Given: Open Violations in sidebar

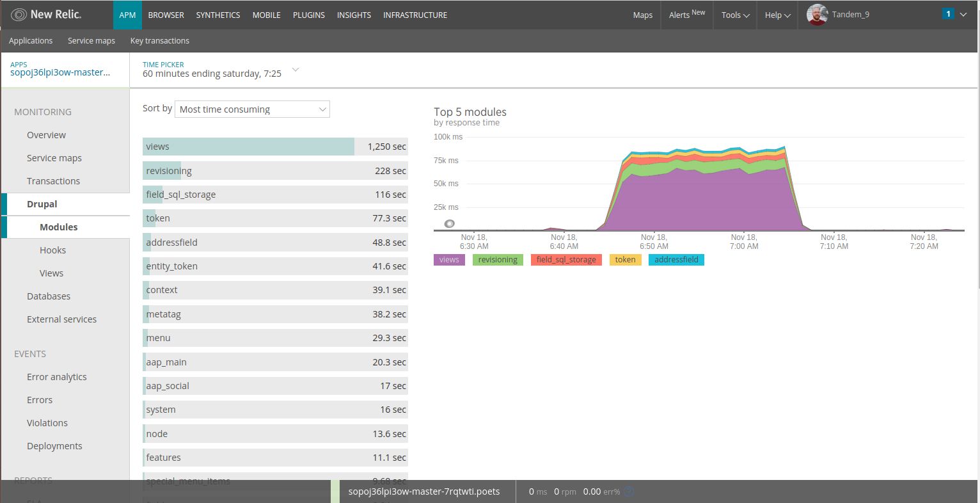Looking at the screenshot, I should pos(47,423).
